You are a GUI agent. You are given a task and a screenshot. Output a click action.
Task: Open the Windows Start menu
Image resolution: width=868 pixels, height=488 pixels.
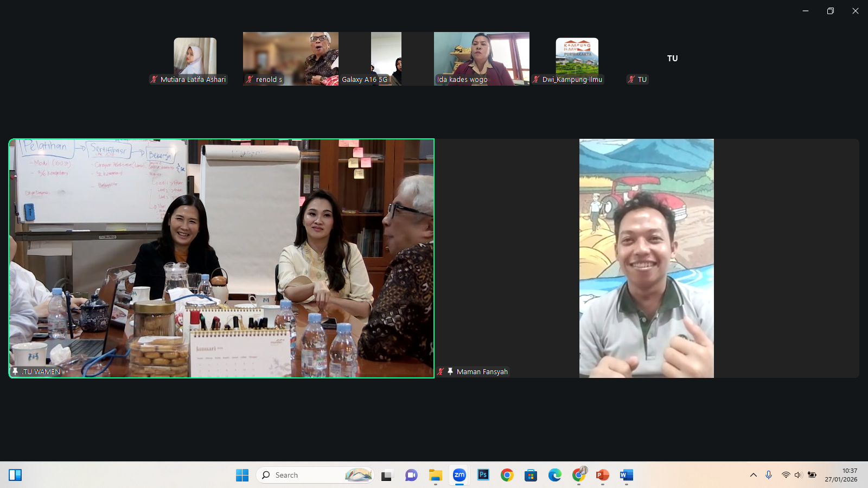(x=242, y=475)
